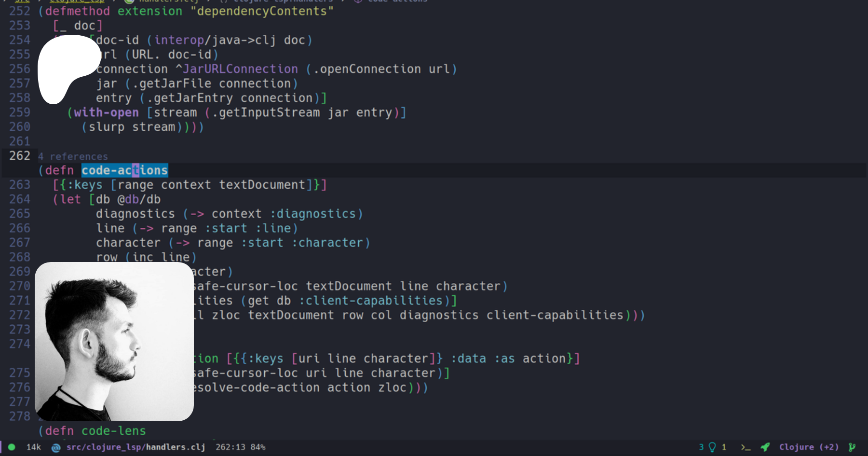Open the "4 references" code lens
Image resolution: width=868 pixels, height=456 pixels.
pos(73,157)
